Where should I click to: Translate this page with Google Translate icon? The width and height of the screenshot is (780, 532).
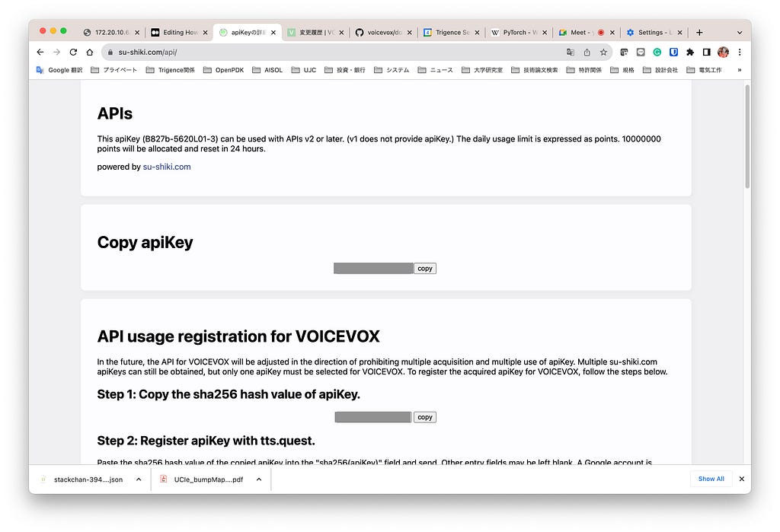[x=571, y=53]
